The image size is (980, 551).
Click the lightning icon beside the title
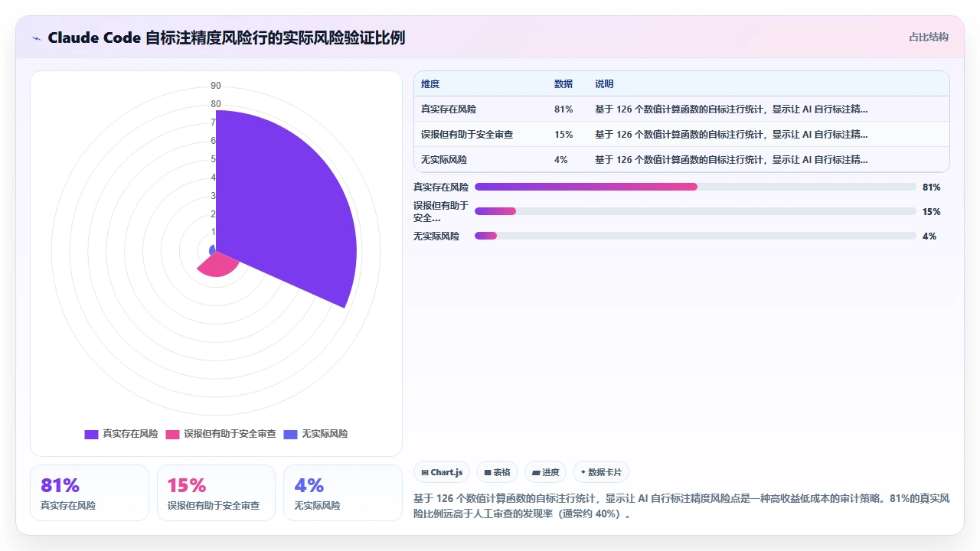tap(36, 38)
